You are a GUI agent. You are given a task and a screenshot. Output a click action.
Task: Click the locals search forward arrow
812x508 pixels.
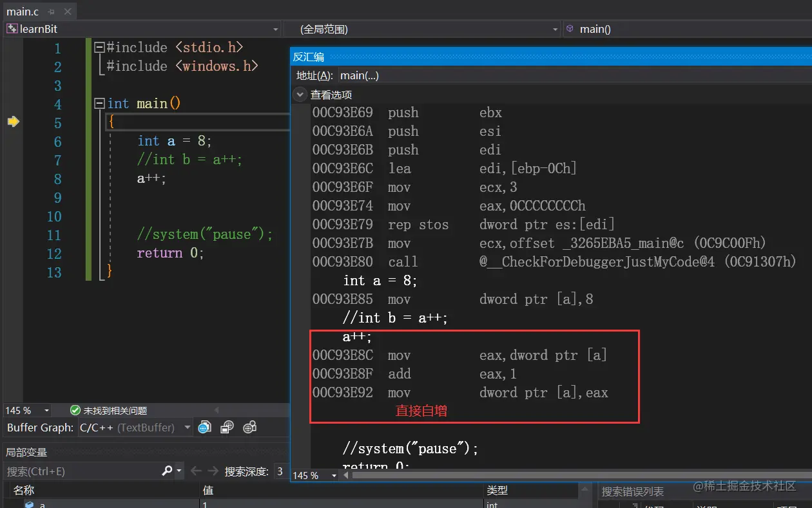[213, 471]
